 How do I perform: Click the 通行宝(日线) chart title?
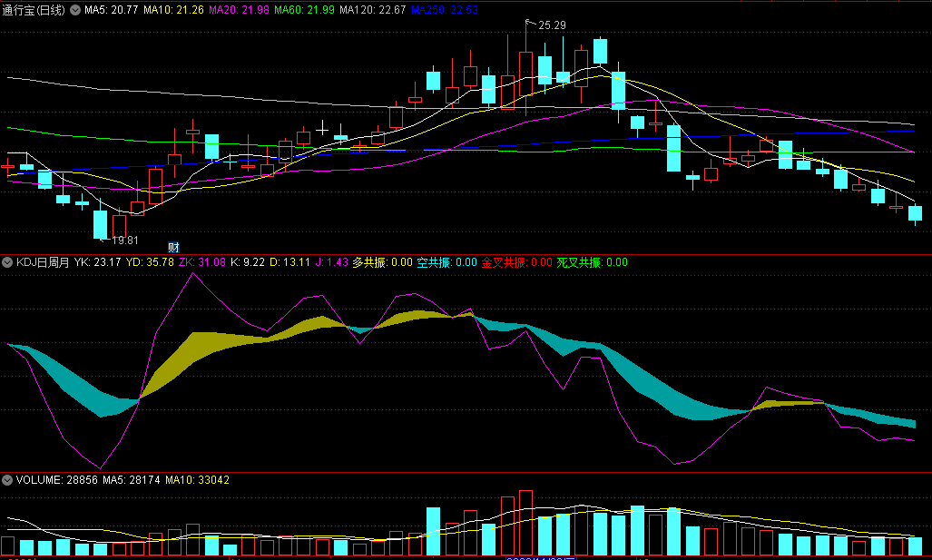click(x=34, y=10)
